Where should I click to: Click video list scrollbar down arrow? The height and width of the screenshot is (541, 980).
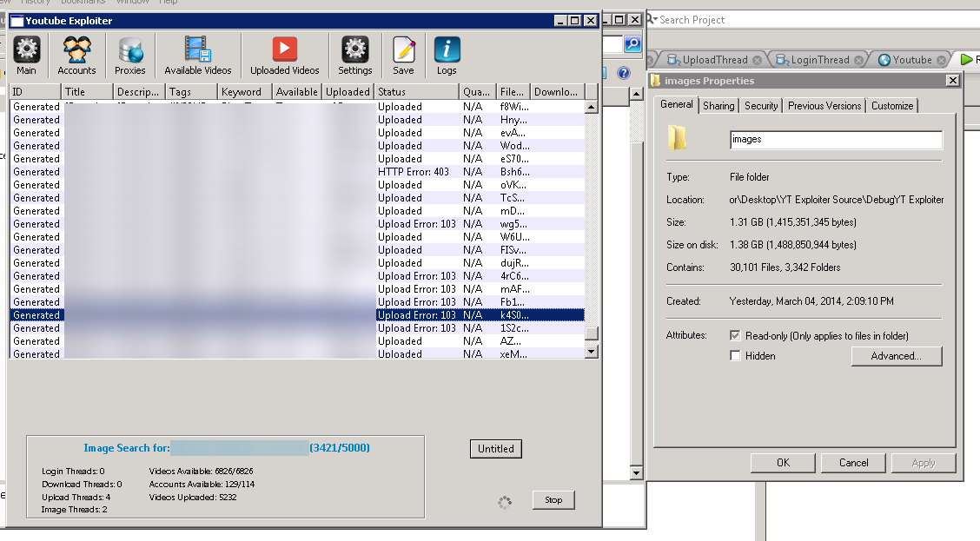tap(592, 352)
